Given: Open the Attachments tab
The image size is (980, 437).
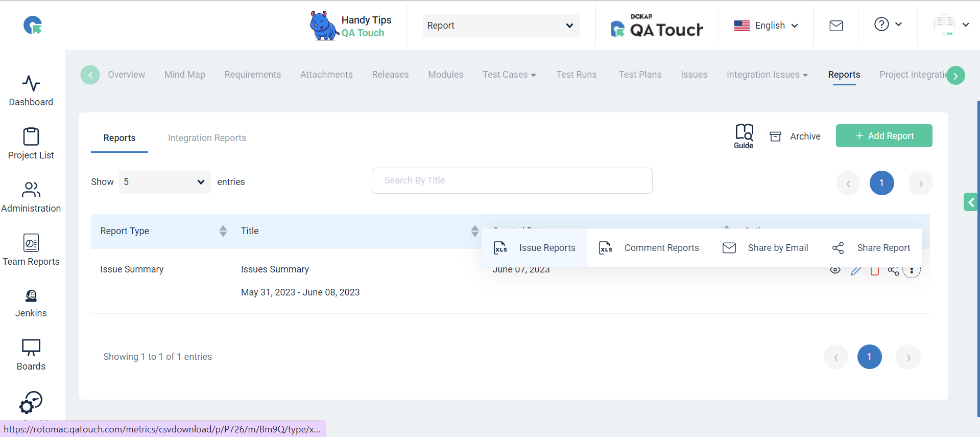Looking at the screenshot, I should coord(326,75).
